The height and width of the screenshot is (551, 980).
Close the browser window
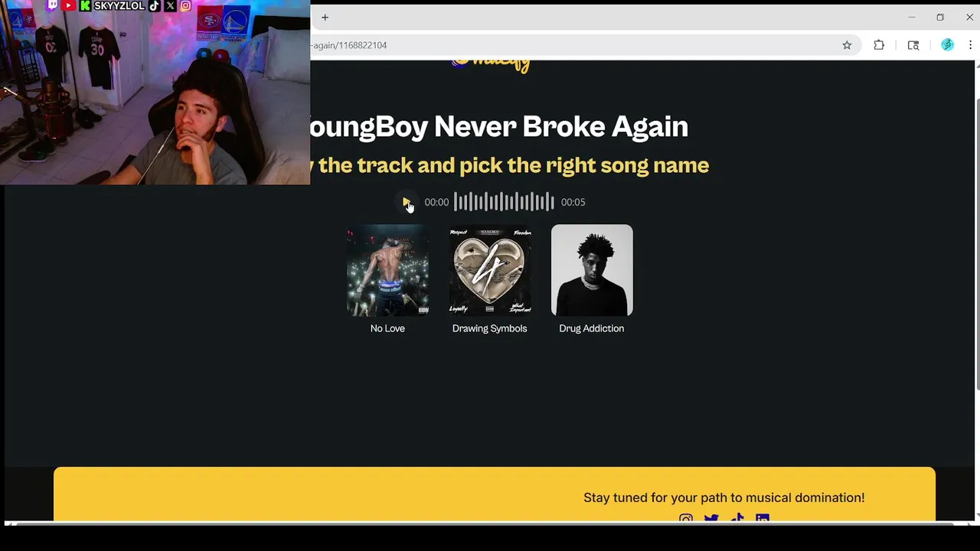pyautogui.click(x=969, y=17)
